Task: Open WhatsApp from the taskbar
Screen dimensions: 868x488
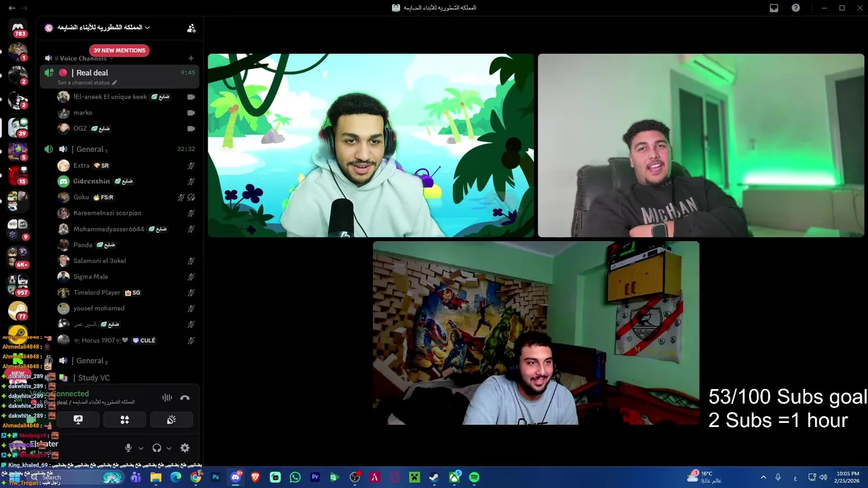Action: [295, 477]
